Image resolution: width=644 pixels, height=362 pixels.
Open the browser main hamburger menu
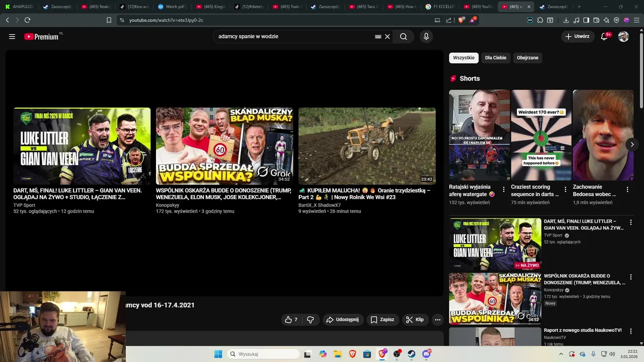(636, 20)
